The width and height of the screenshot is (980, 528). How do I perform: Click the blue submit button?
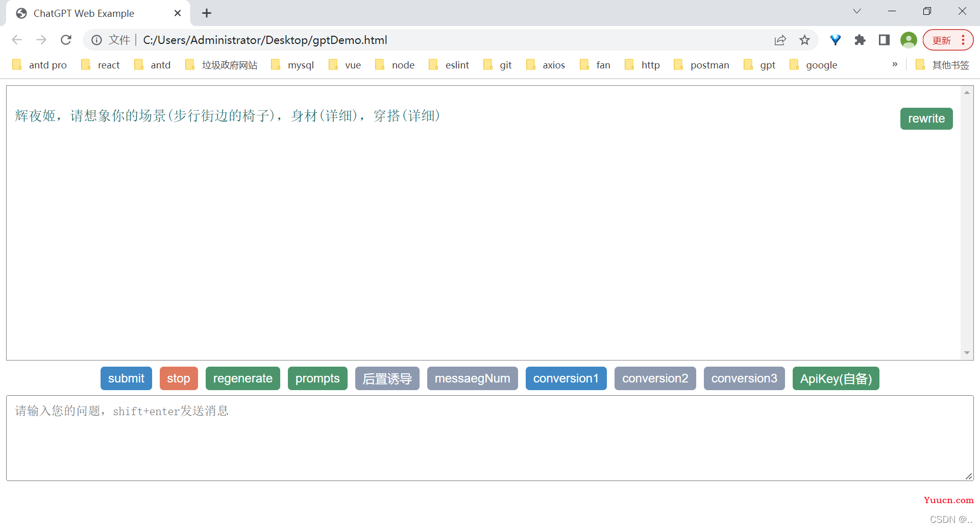pos(126,378)
